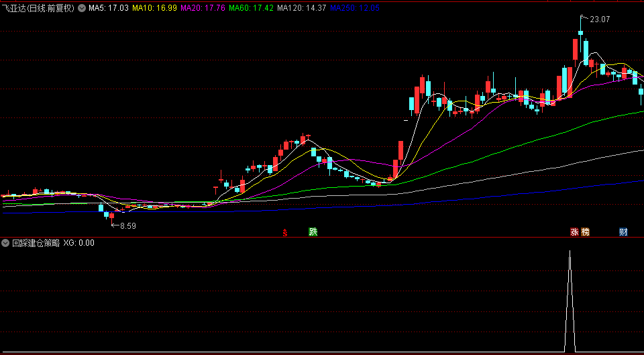
Task: Click the 23.07 high price label
Action: click(x=600, y=19)
